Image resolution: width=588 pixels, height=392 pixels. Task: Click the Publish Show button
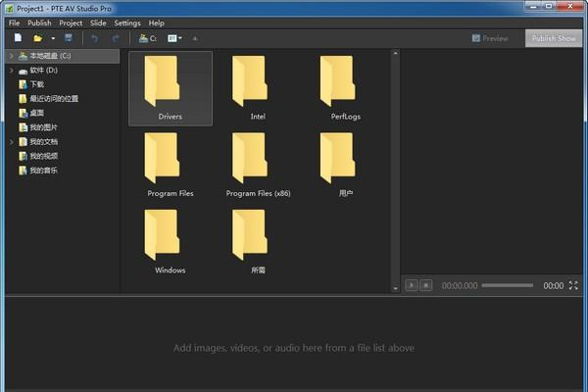554,38
